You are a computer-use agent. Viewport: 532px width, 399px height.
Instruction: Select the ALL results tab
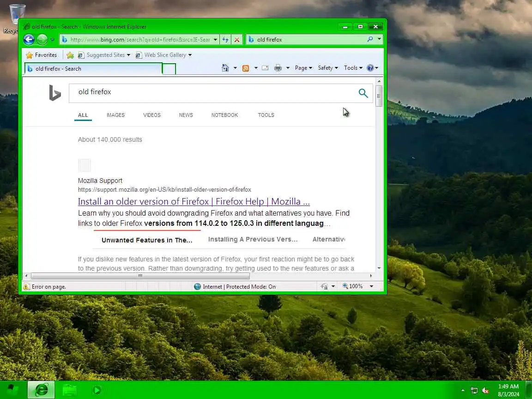click(x=83, y=115)
